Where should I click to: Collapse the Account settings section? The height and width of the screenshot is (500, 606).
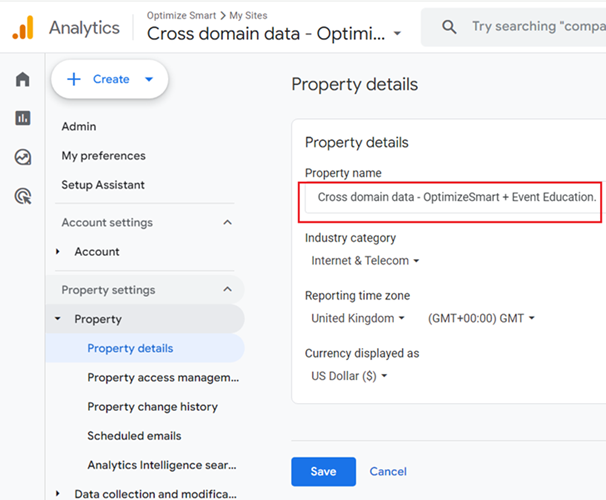[x=227, y=223]
